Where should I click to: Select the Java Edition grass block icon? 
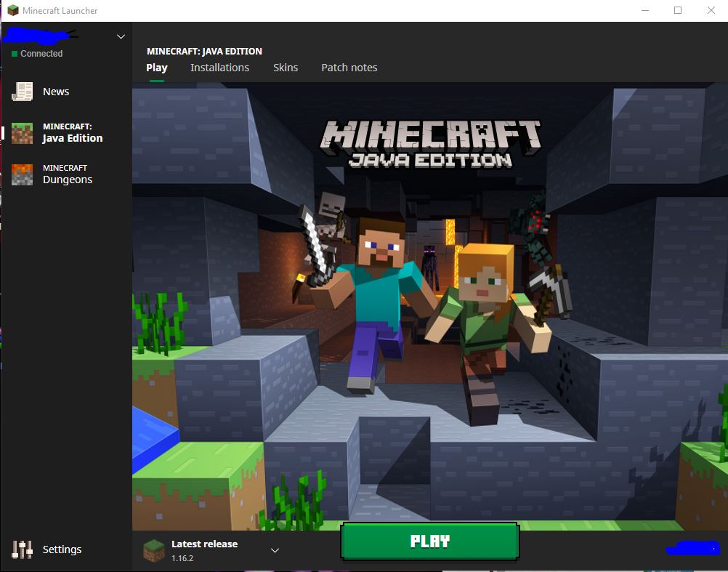[x=23, y=133]
